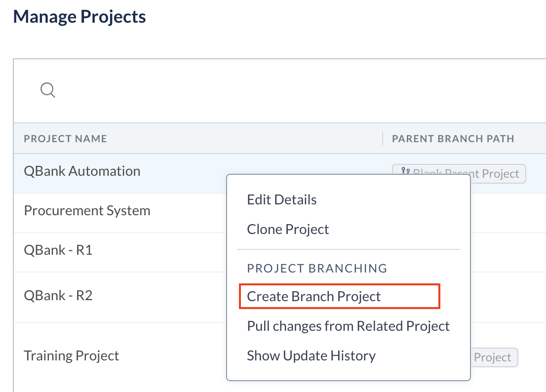This screenshot has height=392, width=546.
Task: Click the highlighted Create Branch Project option
Action: click(314, 296)
